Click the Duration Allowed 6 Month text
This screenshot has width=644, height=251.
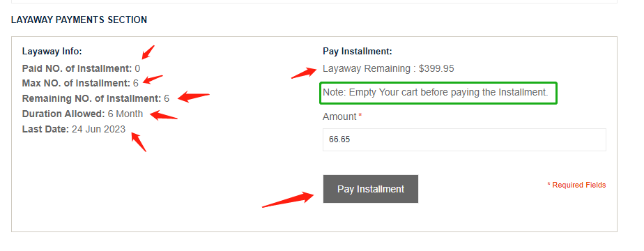tap(82, 114)
